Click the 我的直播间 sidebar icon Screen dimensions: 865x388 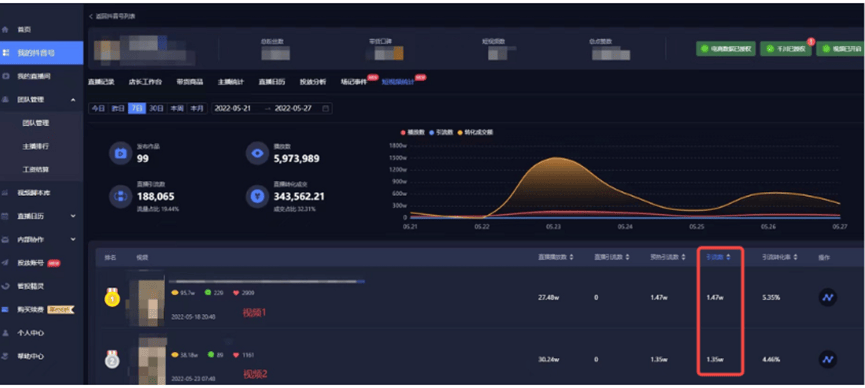(x=6, y=76)
